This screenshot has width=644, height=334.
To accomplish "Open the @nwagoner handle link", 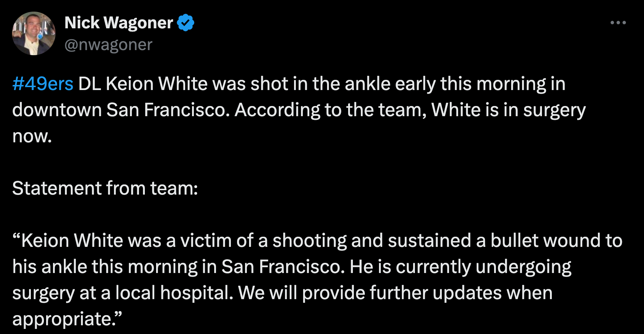I will [x=108, y=45].
